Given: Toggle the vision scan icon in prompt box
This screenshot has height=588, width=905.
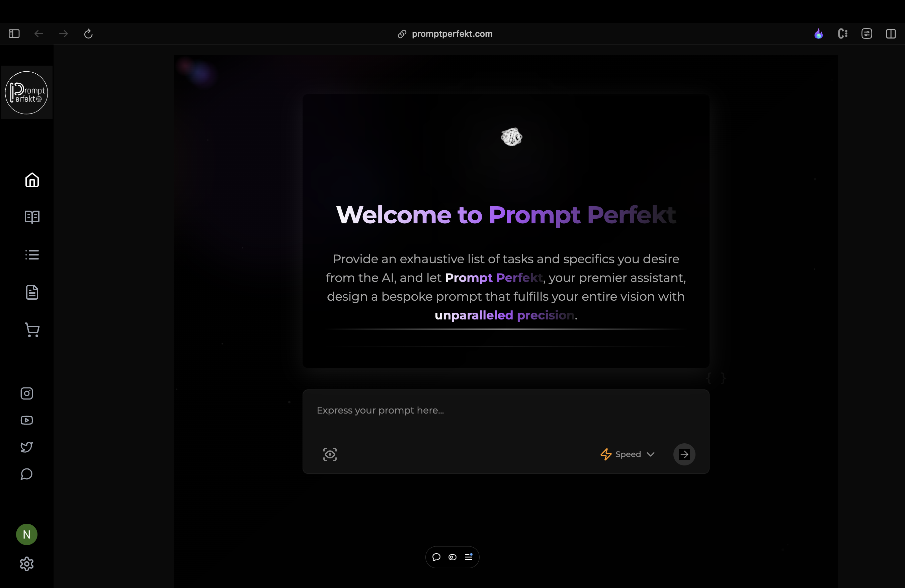Looking at the screenshot, I should click(330, 454).
